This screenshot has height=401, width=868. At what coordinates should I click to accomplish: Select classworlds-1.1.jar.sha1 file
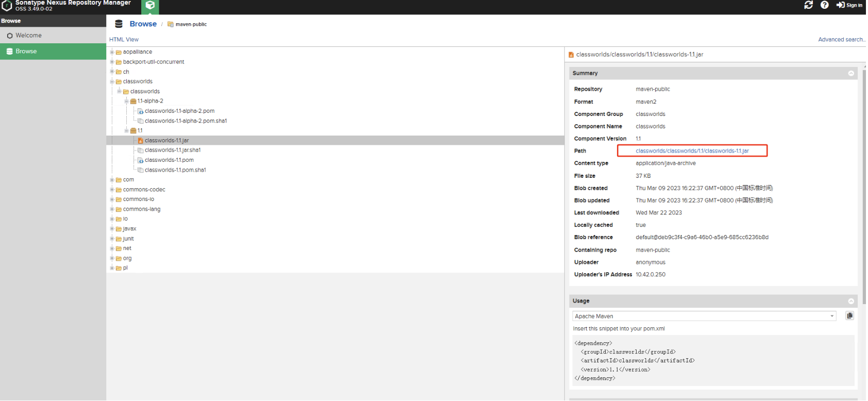(173, 150)
